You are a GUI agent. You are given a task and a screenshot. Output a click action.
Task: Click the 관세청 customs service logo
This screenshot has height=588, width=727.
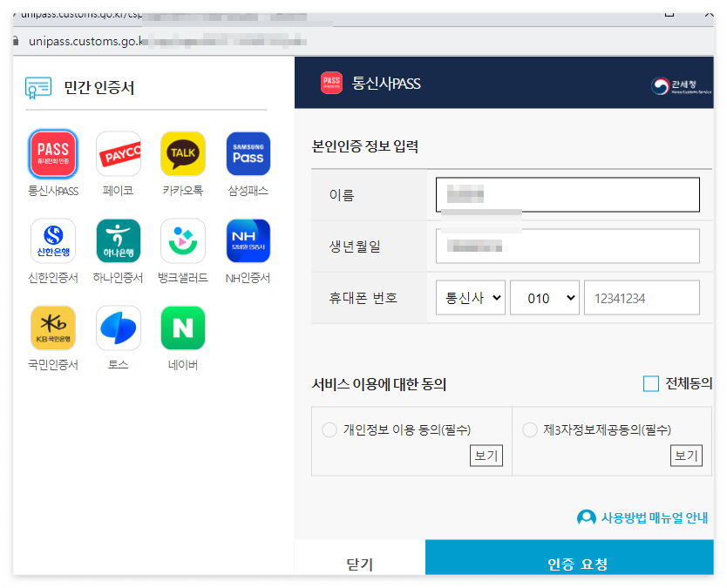[x=681, y=85]
